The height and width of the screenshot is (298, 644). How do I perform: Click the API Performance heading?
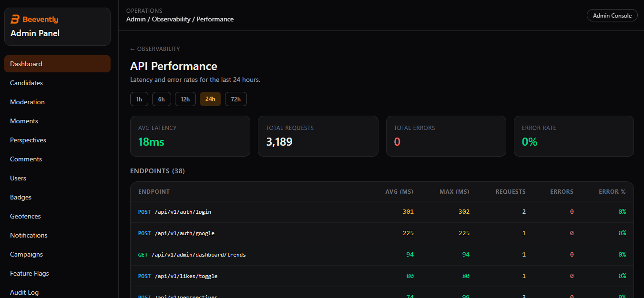click(x=174, y=66)
